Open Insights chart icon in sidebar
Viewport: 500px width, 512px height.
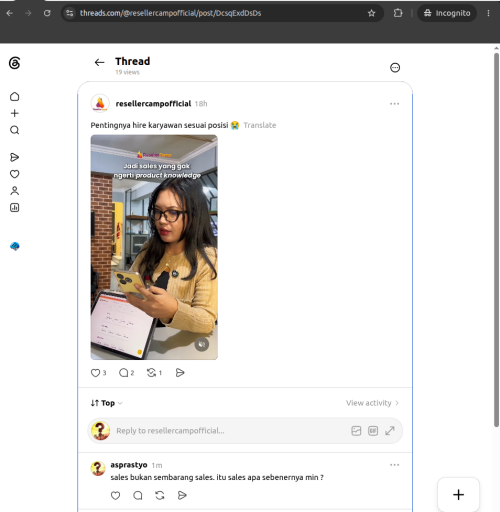coord(14,208)
